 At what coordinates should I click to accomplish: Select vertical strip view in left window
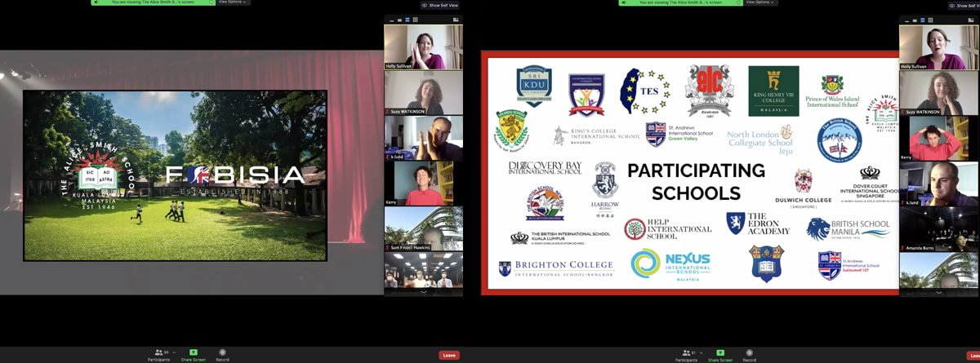[406, 20]
